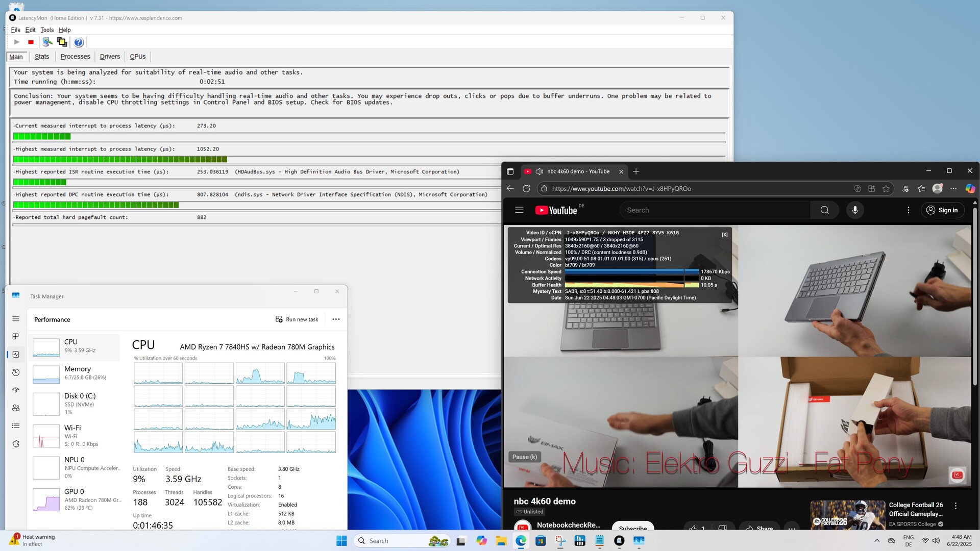Screen dimensions: 980x551
Task: Show hidden system tray icons chevron
Action: point(877,541)
